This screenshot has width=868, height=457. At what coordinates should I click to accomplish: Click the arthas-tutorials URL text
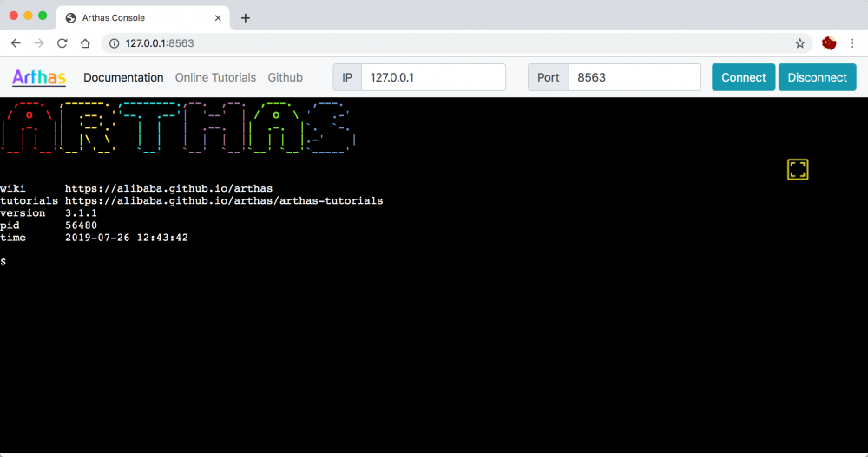coord(224,201)
